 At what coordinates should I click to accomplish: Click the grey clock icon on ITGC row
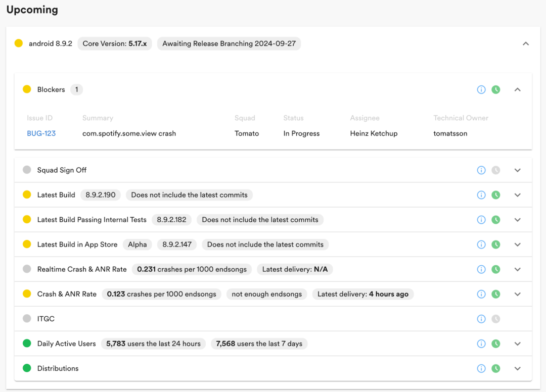coord(496,319)
